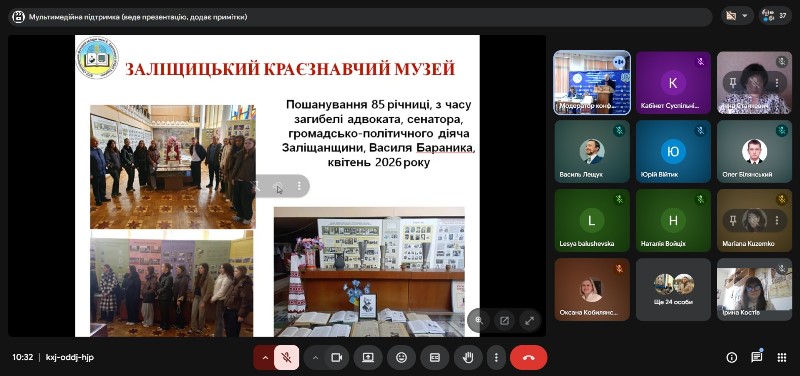
Task: Expand the dropdown arrow next to camera-off icon
Action: 744,16
